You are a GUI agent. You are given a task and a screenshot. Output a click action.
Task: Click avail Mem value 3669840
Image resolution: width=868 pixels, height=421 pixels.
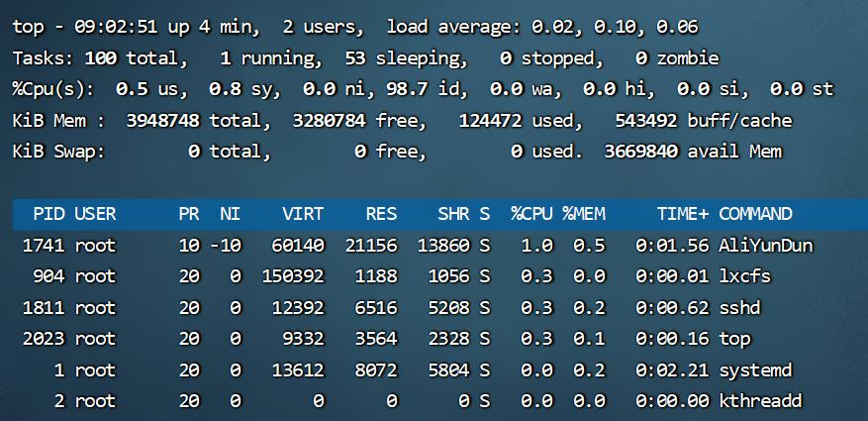click(x=641, y=152)
